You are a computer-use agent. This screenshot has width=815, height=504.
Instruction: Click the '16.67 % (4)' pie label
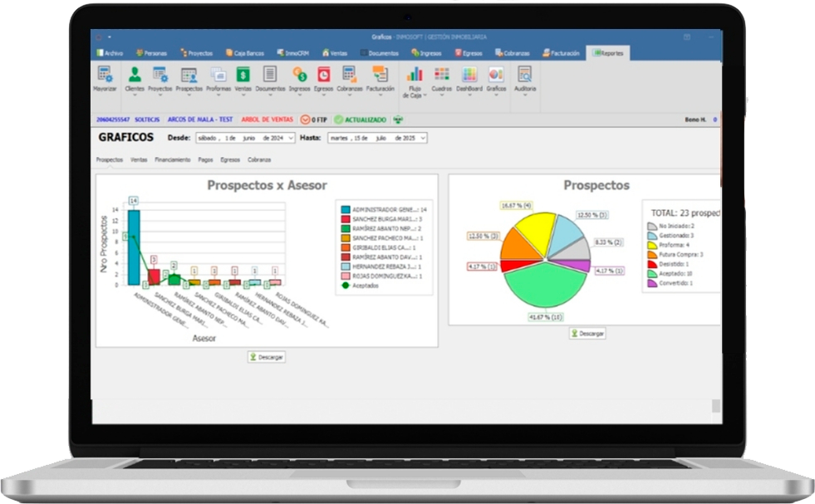(516, 205)
